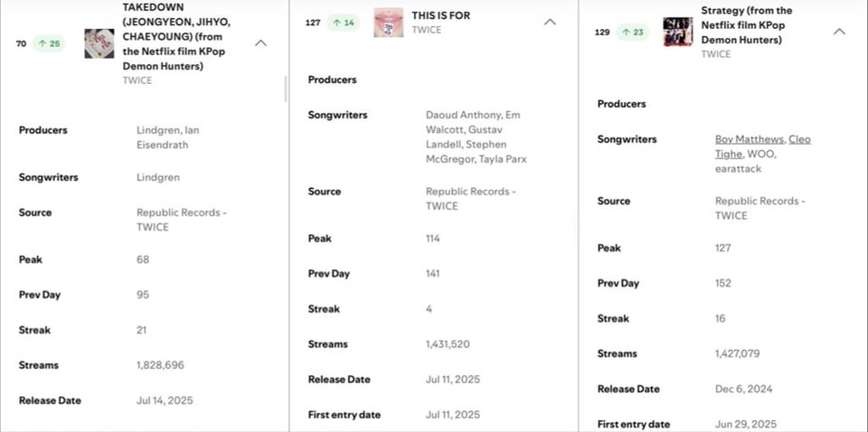Open the Boy Matthews songwriter link
Viewport: 868px width, 432px height.
pyautogui.click(x=747, y=139)
